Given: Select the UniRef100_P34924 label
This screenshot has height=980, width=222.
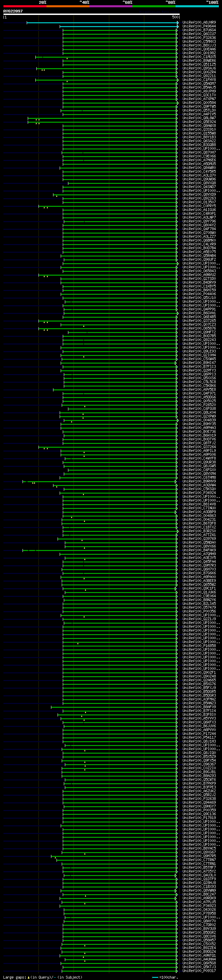Looking at the screenshot, I should [199, 493].
